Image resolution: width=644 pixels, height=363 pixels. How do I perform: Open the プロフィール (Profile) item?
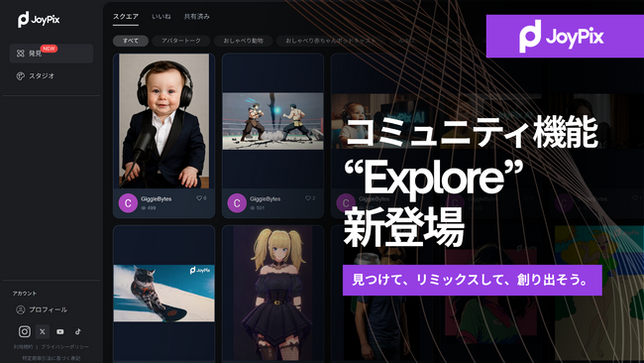pyautogui.click(x=42, y=309)
